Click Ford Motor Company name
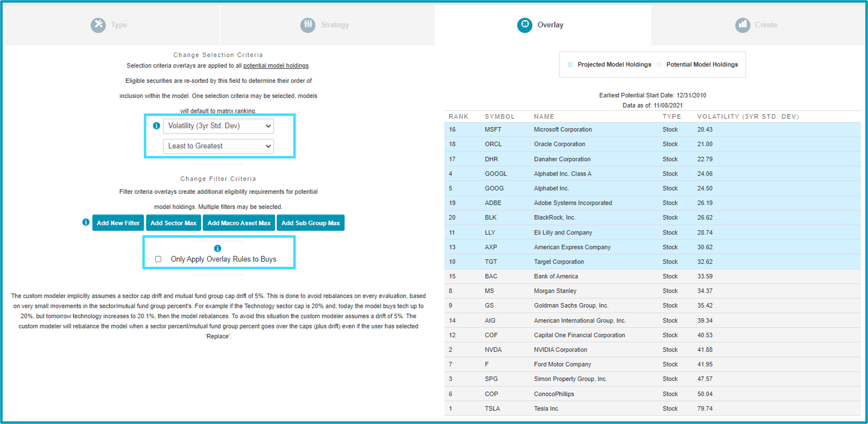 562,364
